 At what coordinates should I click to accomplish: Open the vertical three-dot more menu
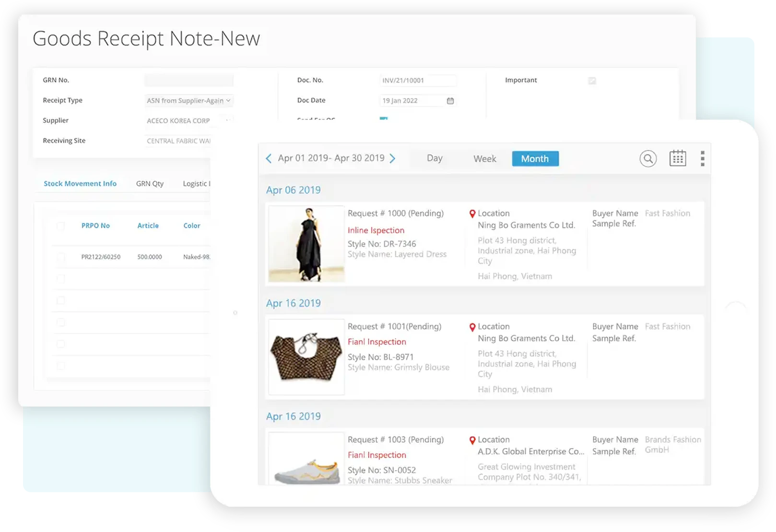tap(702, 159)
